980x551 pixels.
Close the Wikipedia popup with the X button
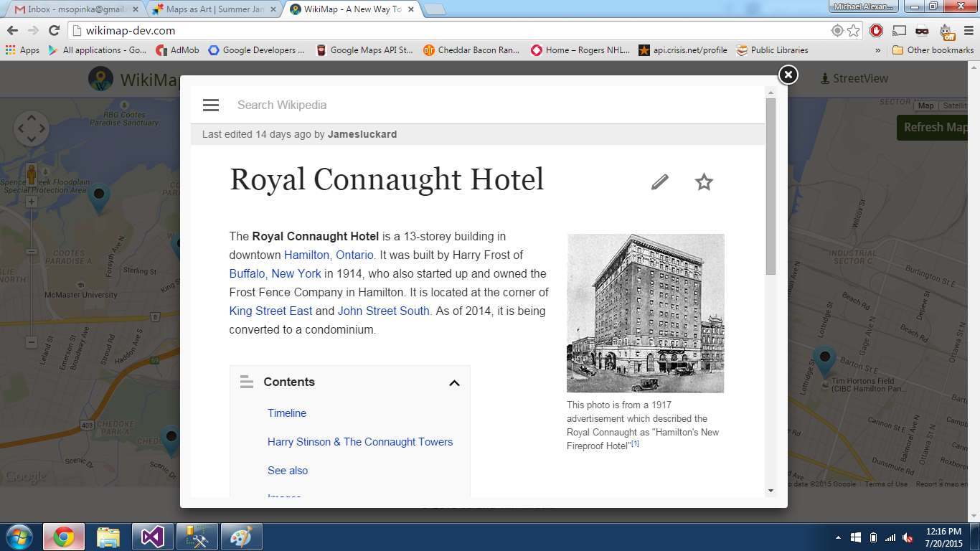[x=788, y=75]
